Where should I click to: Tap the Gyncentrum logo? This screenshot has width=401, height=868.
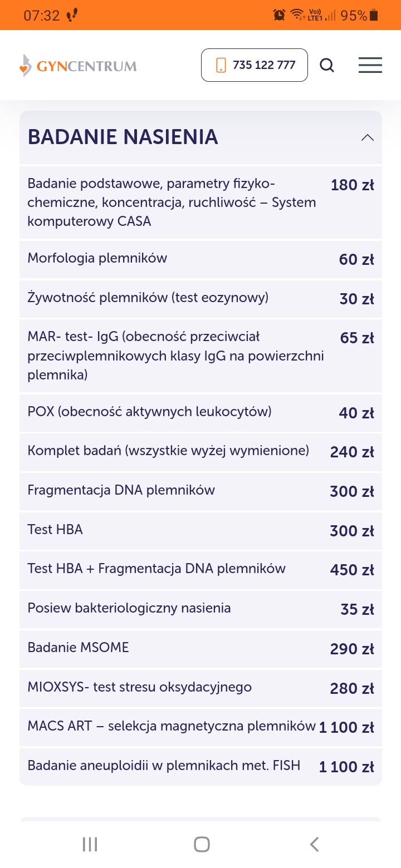78,66
